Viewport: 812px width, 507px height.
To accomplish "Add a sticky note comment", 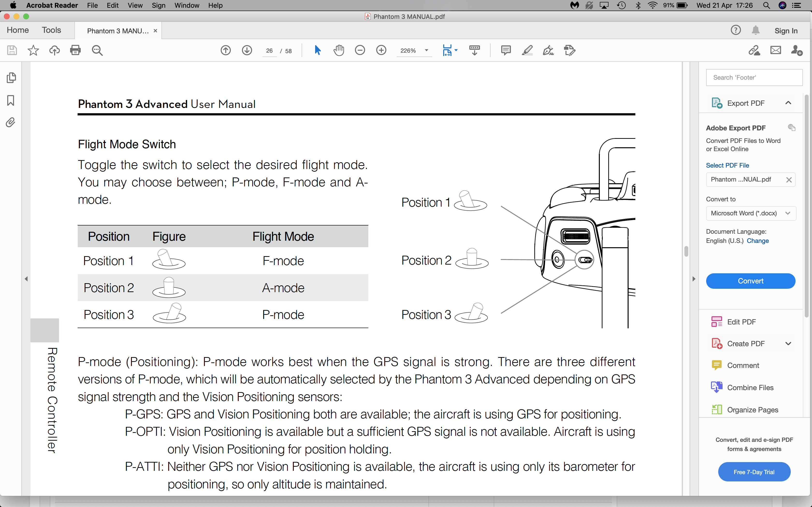I will click(506, 50).
